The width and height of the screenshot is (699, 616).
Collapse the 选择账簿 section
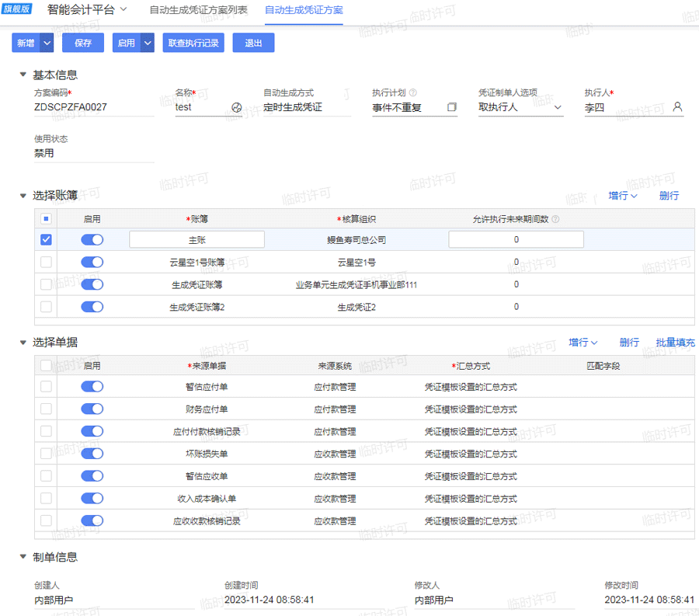pos(23,196)
